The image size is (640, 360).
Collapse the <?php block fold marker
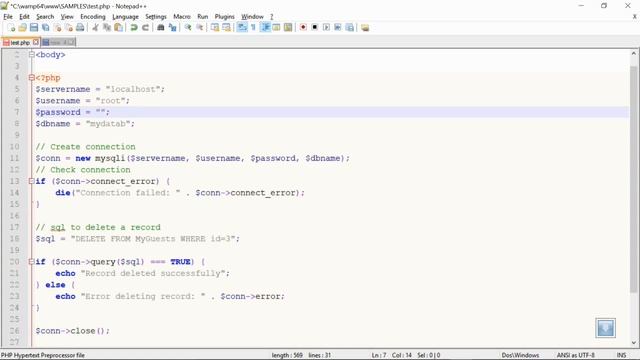click(31, 78)
